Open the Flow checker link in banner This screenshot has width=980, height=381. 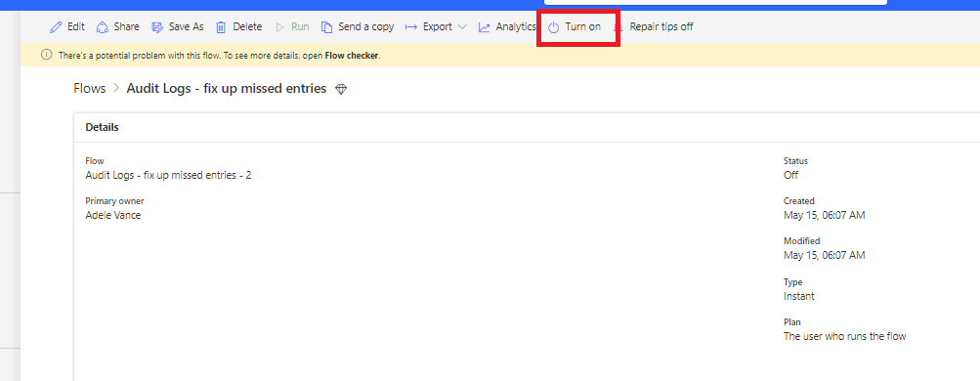point(351,56)
